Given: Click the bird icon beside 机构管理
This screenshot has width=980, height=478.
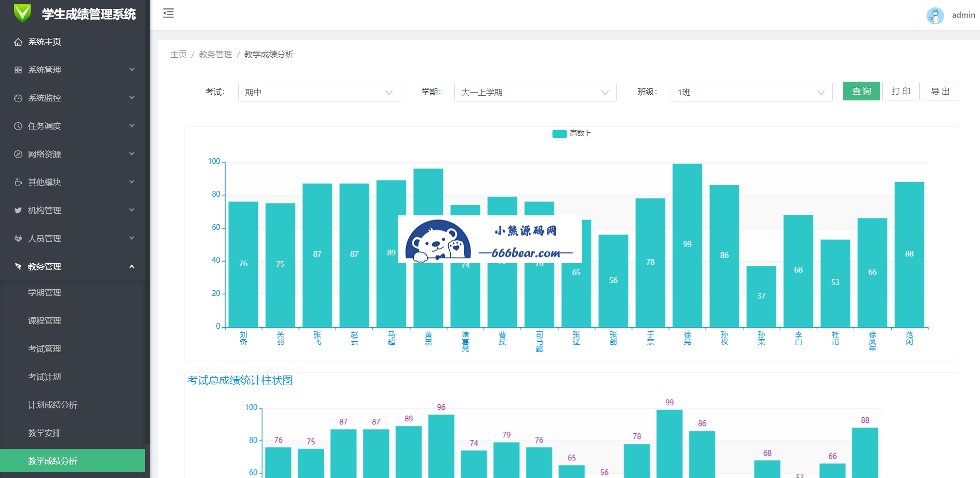Looking at the screenshot, I should point(18,210).
